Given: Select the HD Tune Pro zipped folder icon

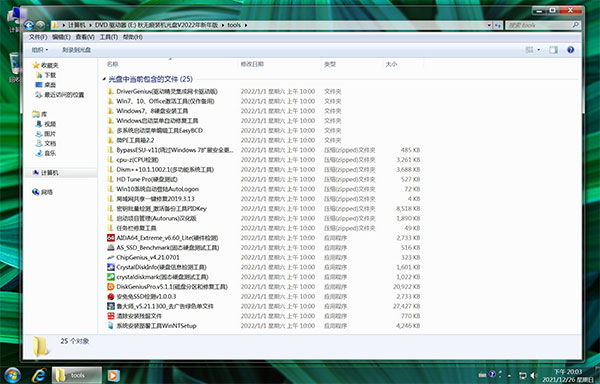Looking at the screenshot, I should (x=111, y=179).
